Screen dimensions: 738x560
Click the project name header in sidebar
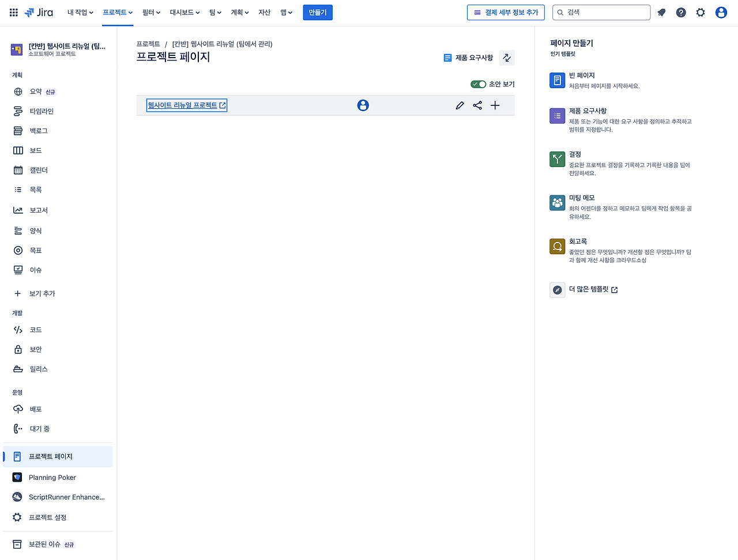(58, 50)
